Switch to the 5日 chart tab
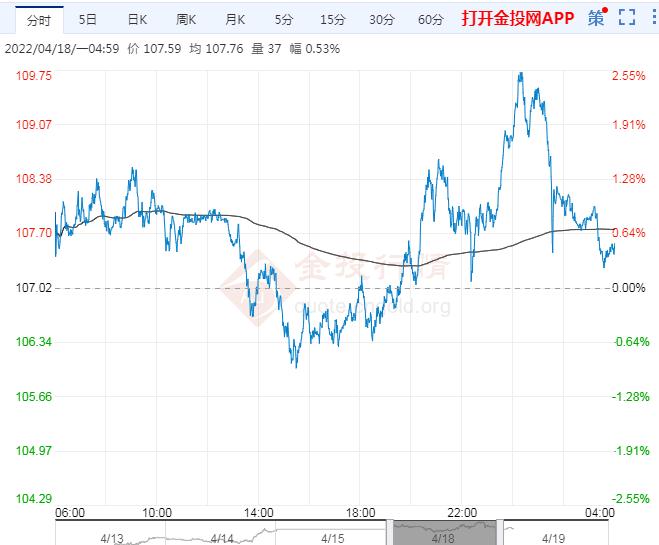The height and width of the screenshot is (545, 659). 88,19
